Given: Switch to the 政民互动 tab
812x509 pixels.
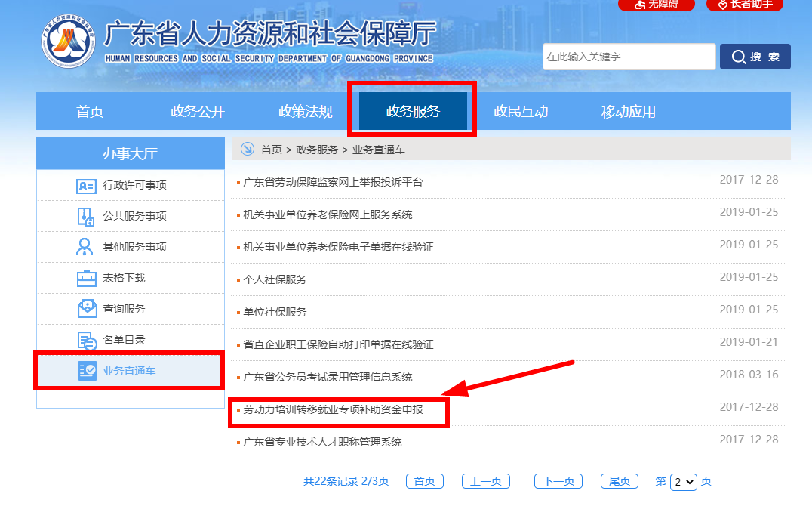Looking at the screenshot, I should click(x=521, y=110).
